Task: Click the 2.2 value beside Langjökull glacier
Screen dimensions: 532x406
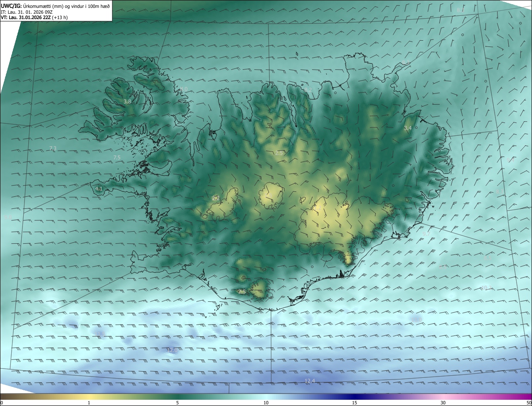Action: click(216, 198)
